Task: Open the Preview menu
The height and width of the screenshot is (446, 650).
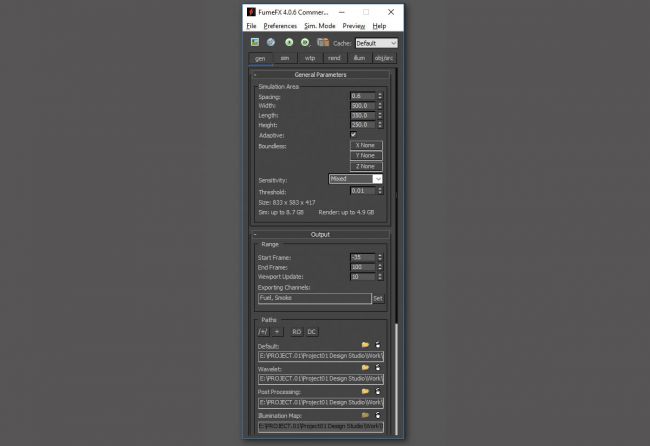Action: pyautogui.click(x=354, y=26)
